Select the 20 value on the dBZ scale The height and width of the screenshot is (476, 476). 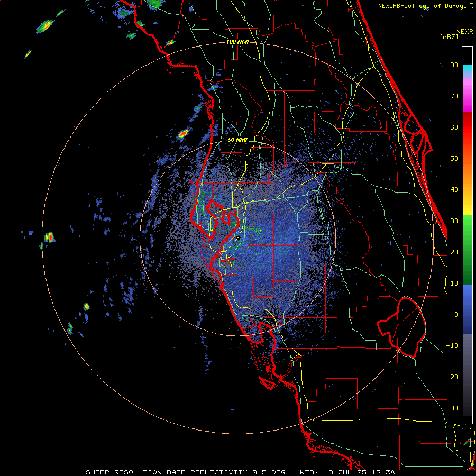tap(454, 252)
